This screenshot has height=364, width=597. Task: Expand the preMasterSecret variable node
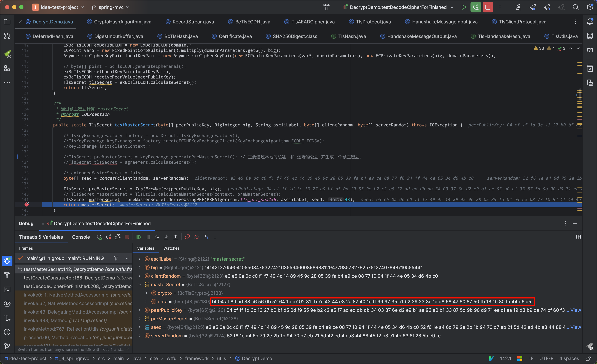[140, 319]
